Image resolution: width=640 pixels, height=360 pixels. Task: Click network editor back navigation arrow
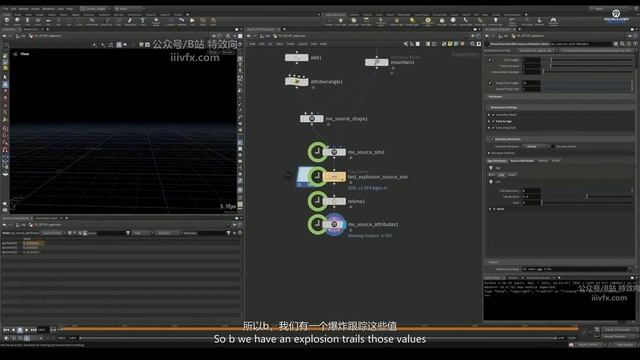tap(249, 36)
